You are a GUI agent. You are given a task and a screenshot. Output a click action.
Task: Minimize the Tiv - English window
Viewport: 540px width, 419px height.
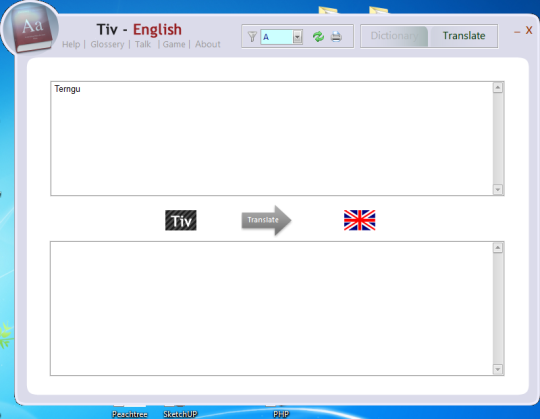[517, 32]
